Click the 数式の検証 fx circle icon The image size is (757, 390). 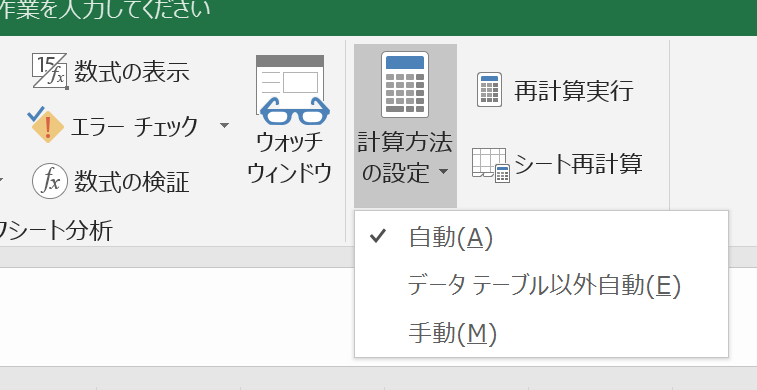click(50, 181)
